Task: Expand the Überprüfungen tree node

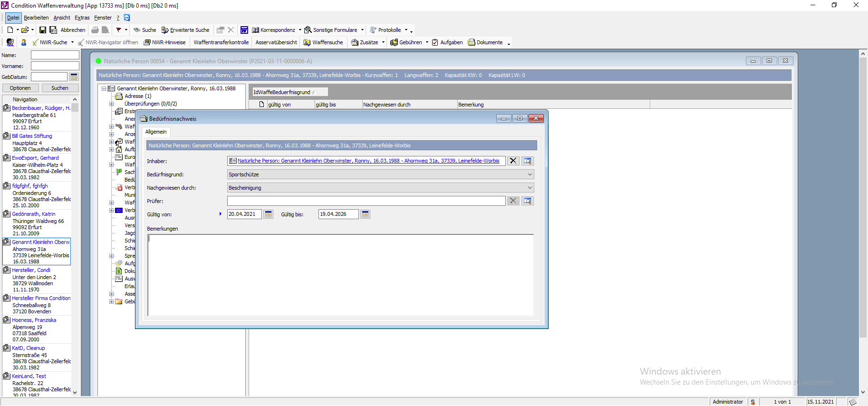Action: click(112, 104)
